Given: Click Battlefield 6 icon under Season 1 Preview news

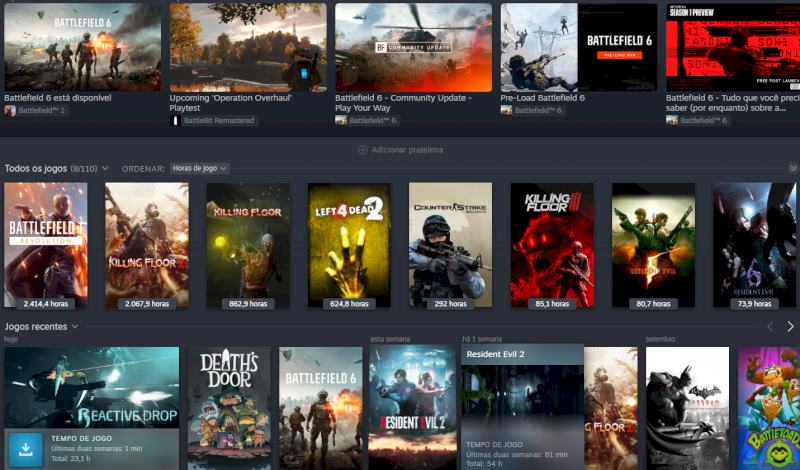Looking at the screenshot, I should (671, 120).
